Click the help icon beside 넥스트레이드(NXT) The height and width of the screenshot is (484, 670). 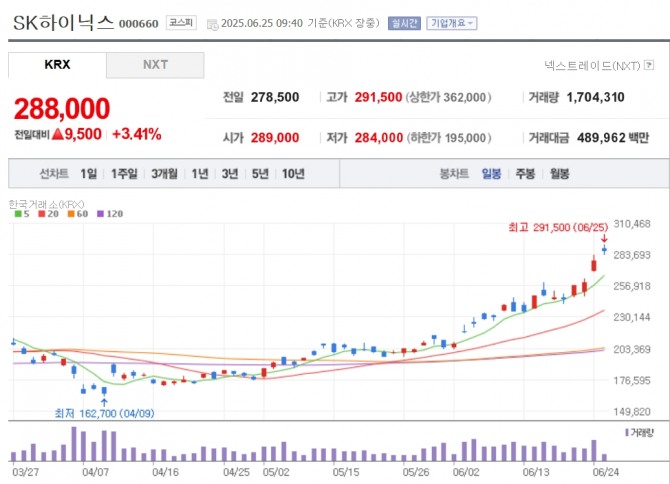[x=649, y=64]
